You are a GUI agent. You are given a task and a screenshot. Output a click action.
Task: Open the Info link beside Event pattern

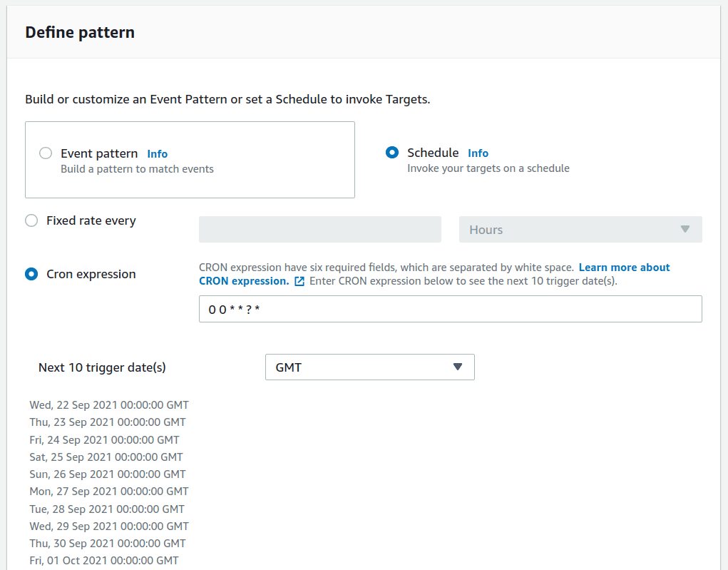158,153
